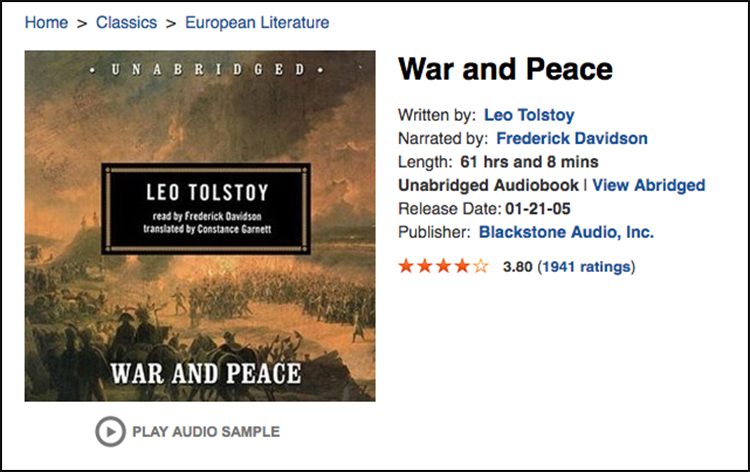View the 1941 ratings link
The height and width of the screenshot is (472, 750).
point(586,267)
